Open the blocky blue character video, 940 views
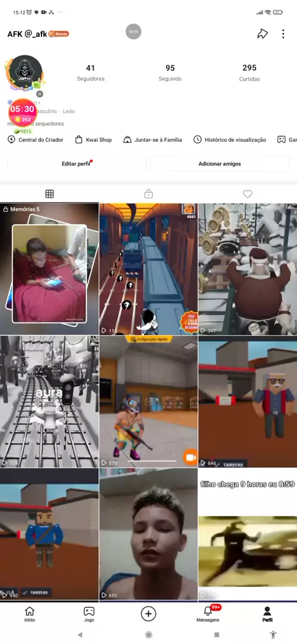This screenshot has width=297, height=644. click(49, 534)
